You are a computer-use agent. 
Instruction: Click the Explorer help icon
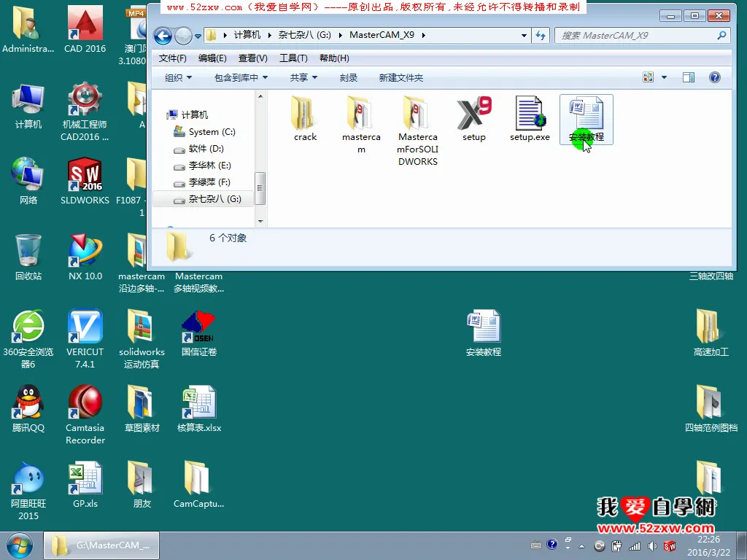click(715, 77)
